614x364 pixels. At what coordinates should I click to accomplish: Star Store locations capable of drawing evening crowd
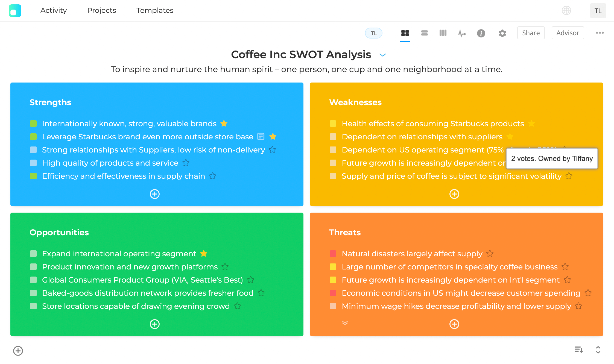[237, 306]
